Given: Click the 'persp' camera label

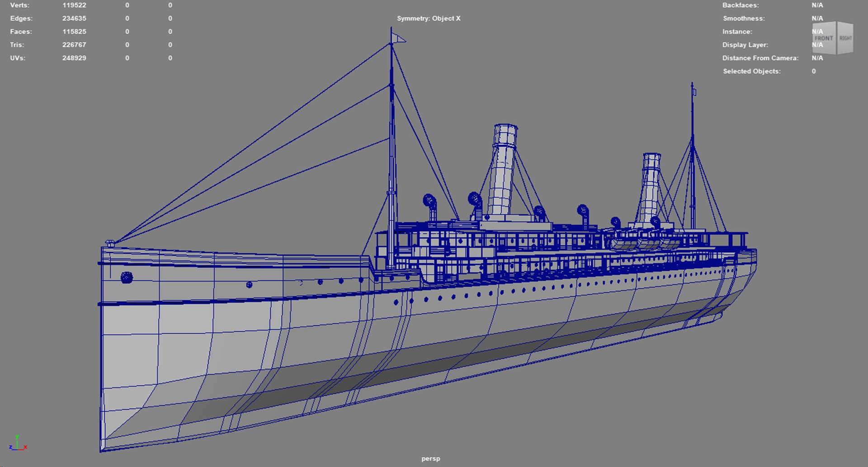Looking at the screenshot, I should click(431, 458).
